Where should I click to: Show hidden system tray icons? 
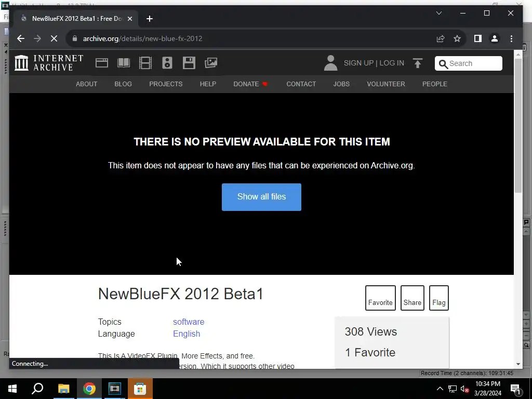440,389
